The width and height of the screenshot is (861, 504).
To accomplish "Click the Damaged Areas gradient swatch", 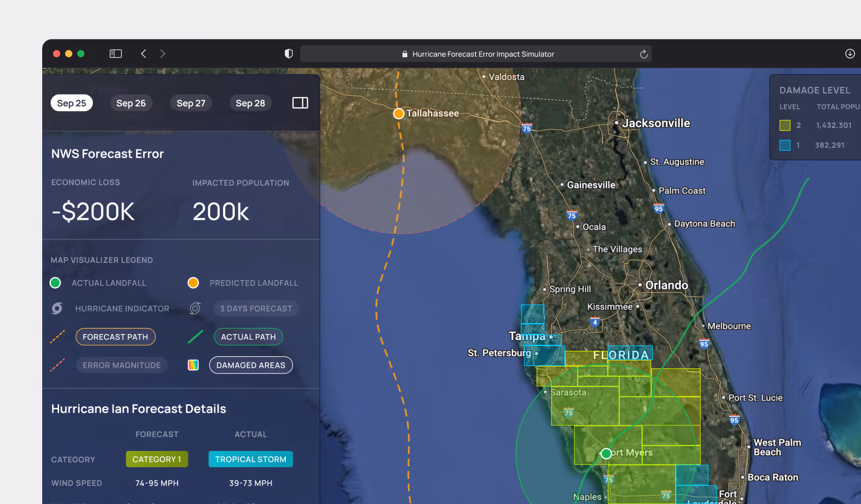I will [193, 365].
